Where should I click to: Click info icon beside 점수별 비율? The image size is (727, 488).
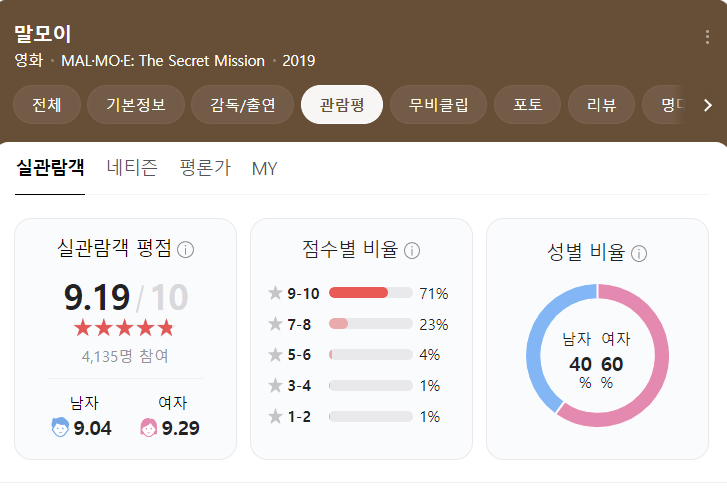pyautogui.click(x=411, y=249)
